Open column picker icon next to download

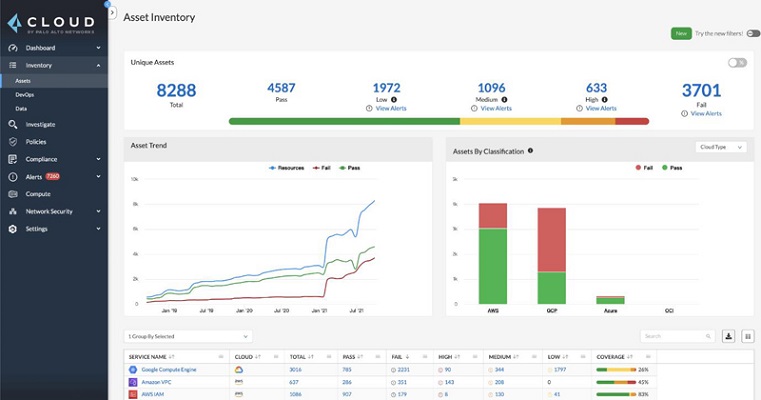coord(747,336)
